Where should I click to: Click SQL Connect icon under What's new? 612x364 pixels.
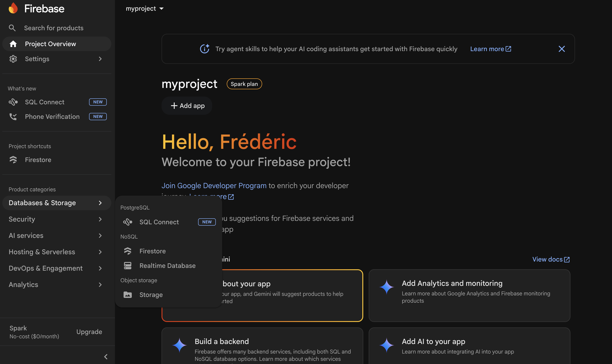13,102
